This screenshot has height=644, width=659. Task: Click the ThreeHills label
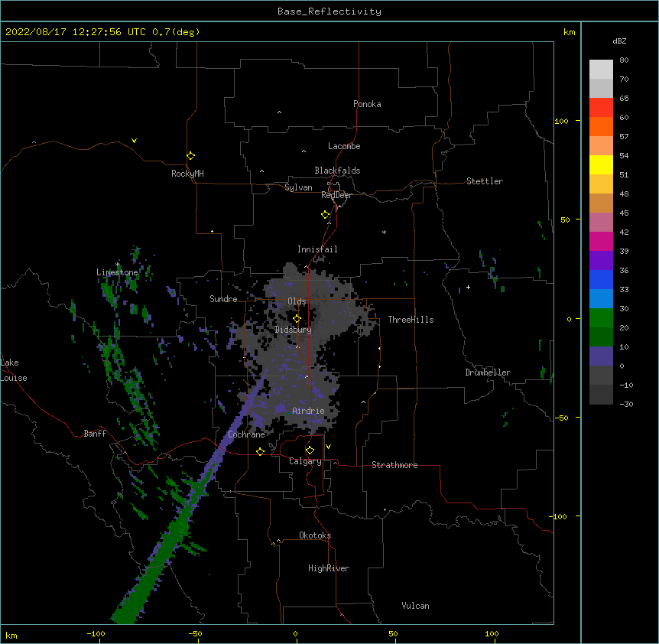(x=411, y=320)
